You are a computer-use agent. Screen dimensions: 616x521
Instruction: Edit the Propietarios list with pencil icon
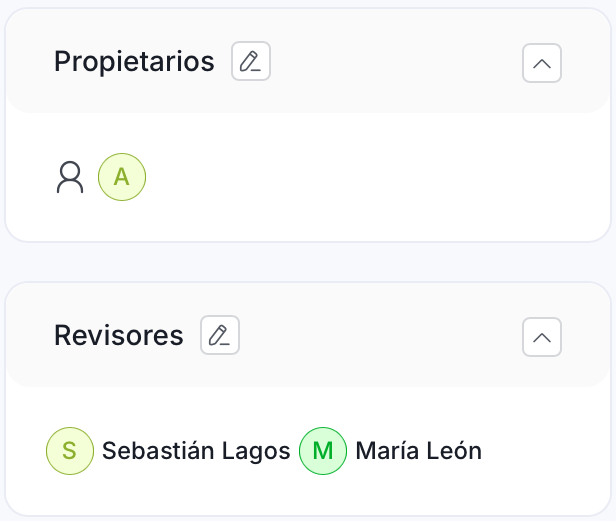pos(251,62)
